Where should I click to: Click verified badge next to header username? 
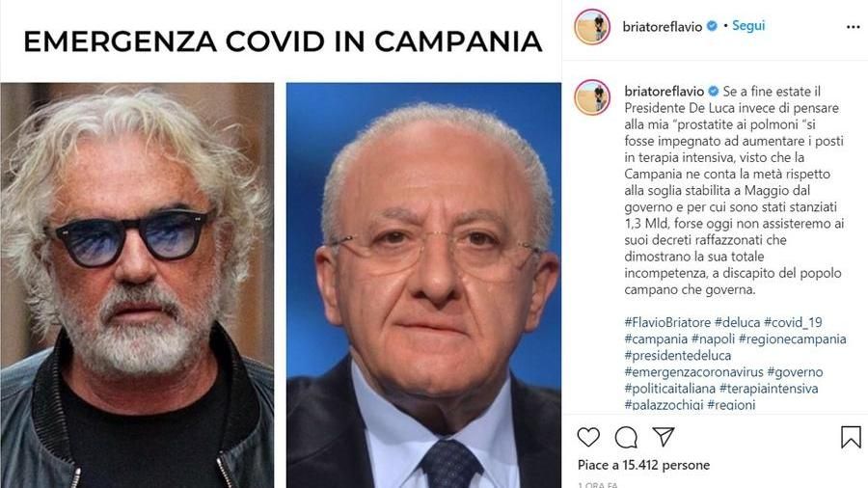click(713, 26)
